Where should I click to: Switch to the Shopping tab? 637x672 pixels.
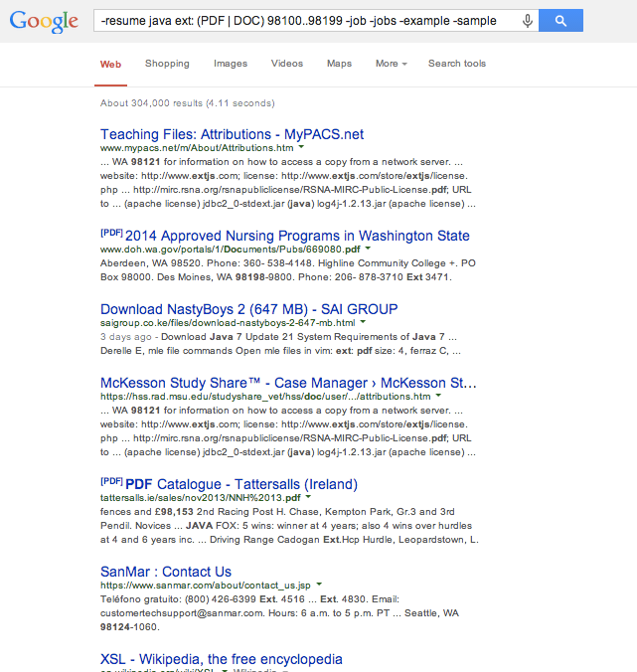(x=167, y=64)
